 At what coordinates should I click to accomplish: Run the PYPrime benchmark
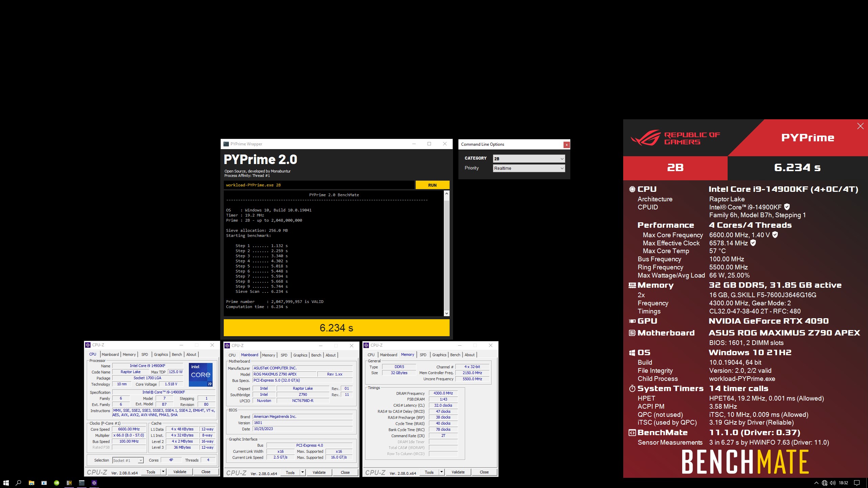tap(432, 185)
